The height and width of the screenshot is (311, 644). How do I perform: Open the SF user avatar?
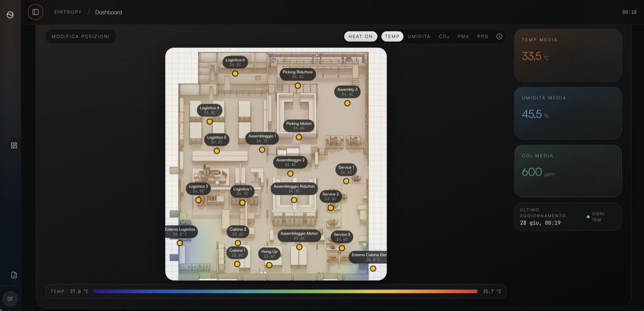[10, 299]
